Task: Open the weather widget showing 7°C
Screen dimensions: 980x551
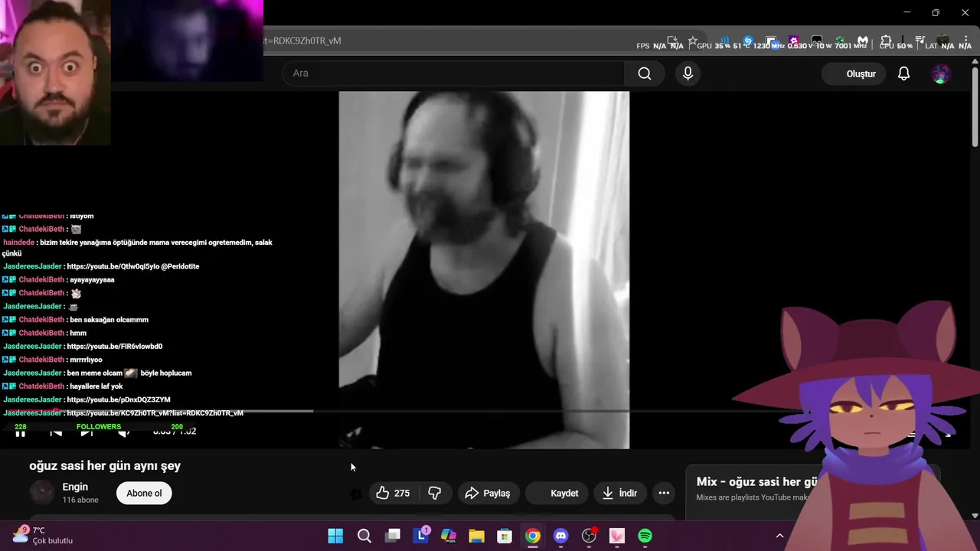Action: [44, 535]
